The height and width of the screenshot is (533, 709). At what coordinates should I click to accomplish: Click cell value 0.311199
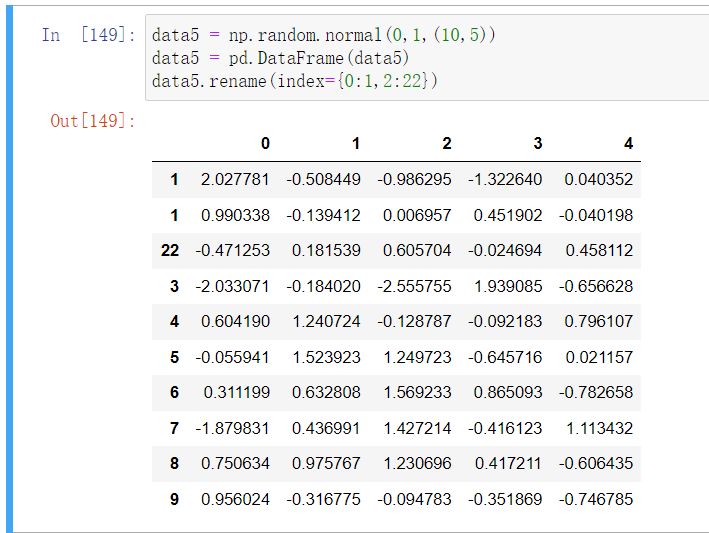click(x=236, y=392)
